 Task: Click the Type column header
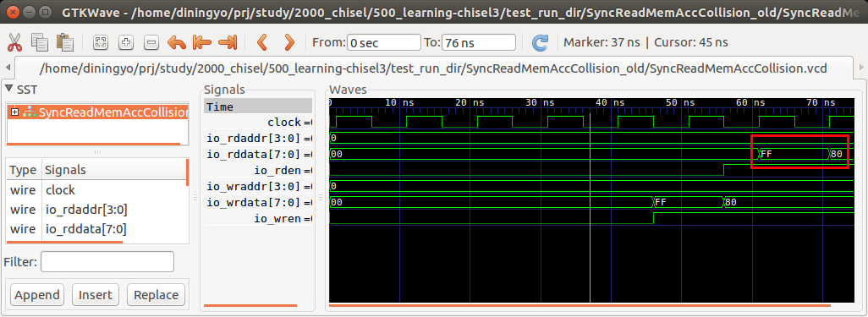click(x=23, y=170)
